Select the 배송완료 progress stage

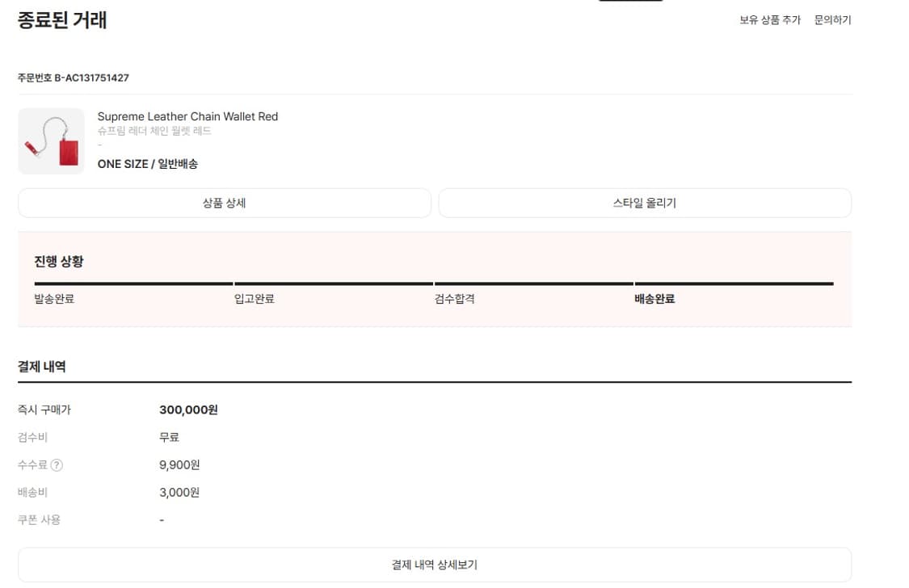(654, 298)
